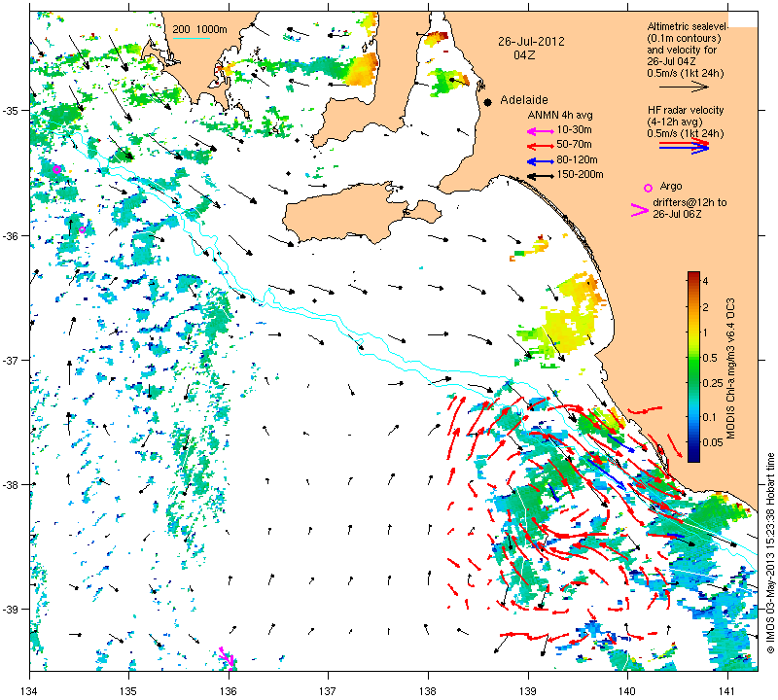Click the '138' longitude axis label
Viewport: 778px width, 700px height.
428,689
